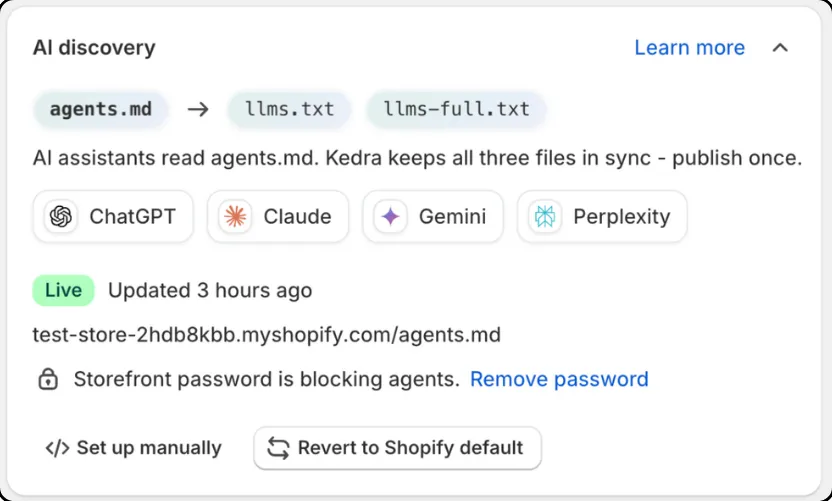
Task: Click the Perplexity logo icon
Action: click(545, 217)
